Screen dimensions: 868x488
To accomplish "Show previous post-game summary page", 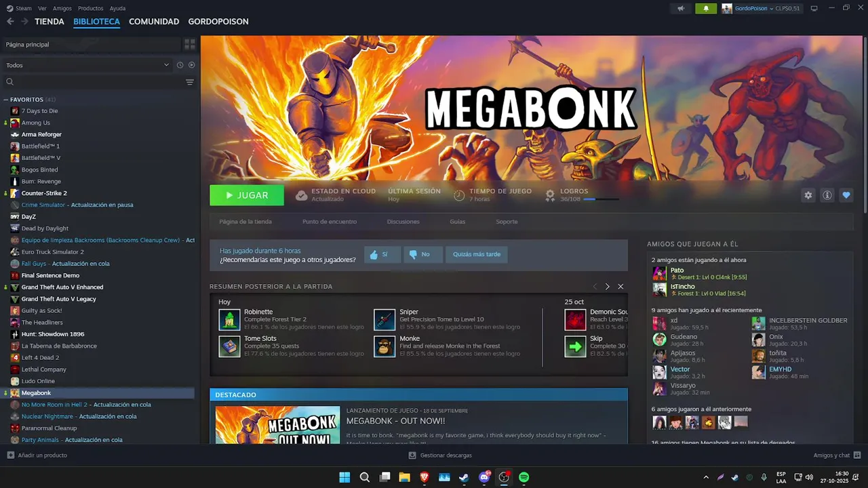I will tap(595, 287).
